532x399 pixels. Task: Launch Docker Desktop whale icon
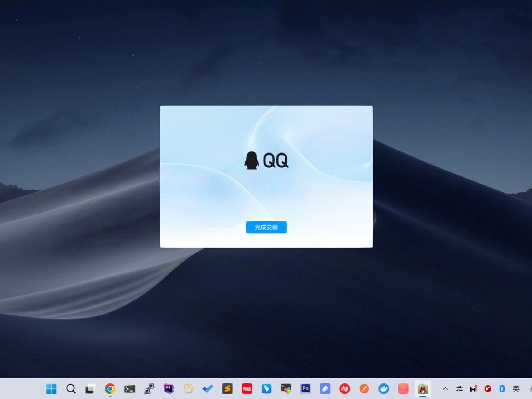(x=384, y=389)
